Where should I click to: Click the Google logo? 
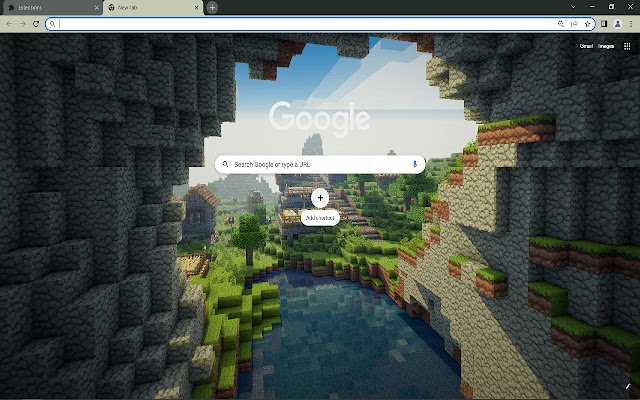(x=320, y=118)
